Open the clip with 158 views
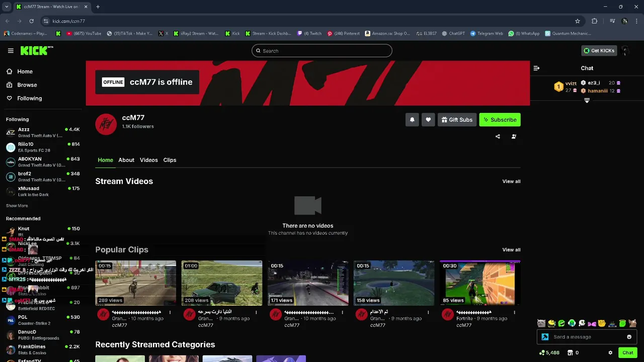The image size is (644, 362). (394, 283)
